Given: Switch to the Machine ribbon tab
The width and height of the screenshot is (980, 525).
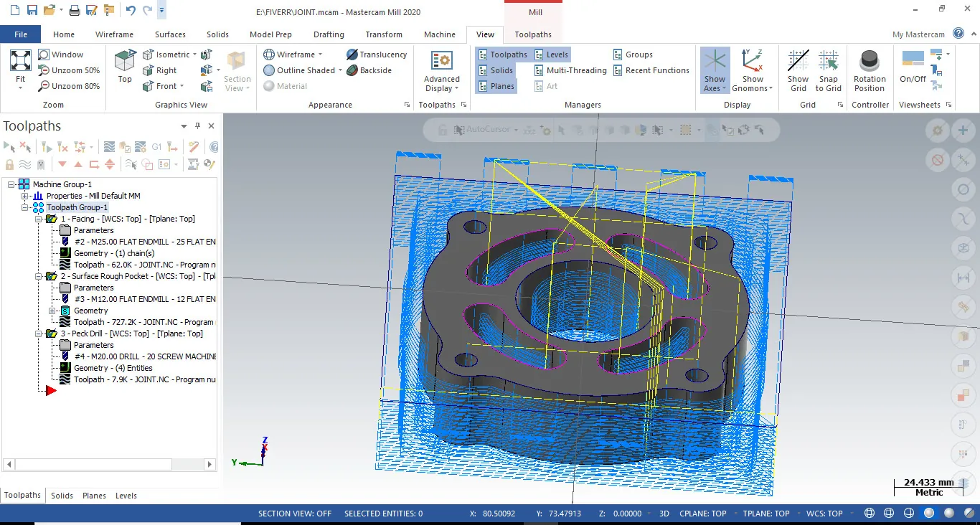Looking at the screenshot, I should (439, 34).
